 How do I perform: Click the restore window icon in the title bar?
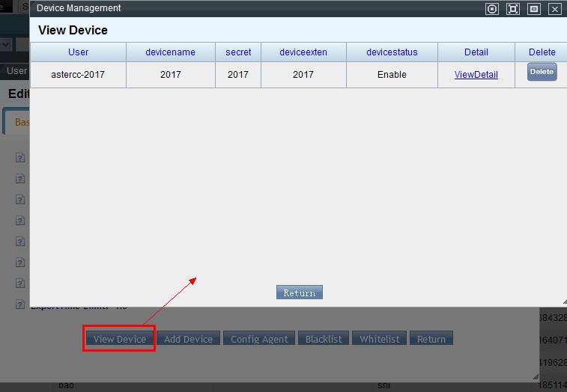coord(534,9)
